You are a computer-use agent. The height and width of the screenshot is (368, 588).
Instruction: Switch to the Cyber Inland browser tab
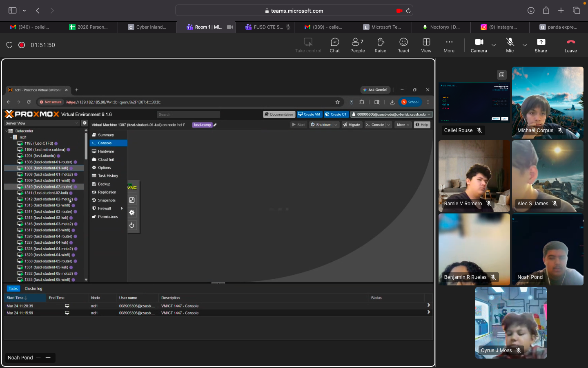coord(147,27)
